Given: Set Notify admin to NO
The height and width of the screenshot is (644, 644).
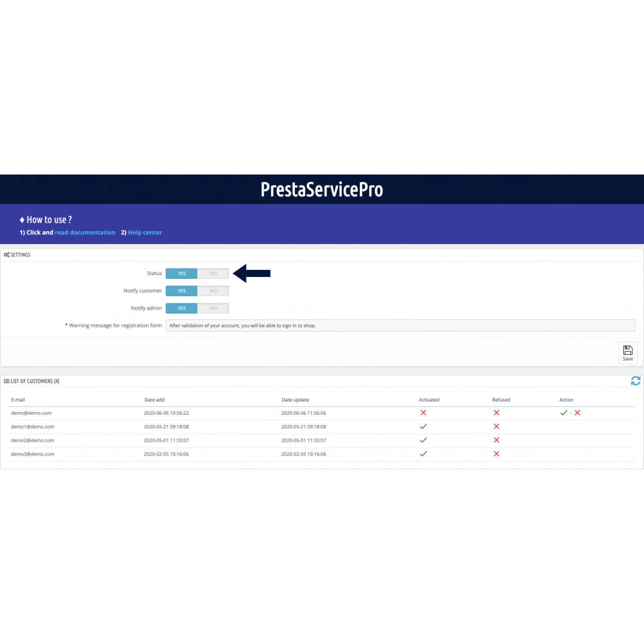Looking at the screenshot, I should point(213,308).
